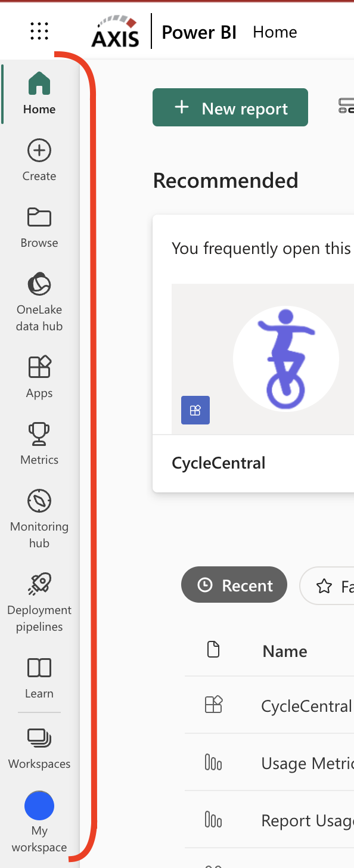Open the Create pane from the sidebar
This screenshot has height=868, width=354.
click(x=39, y=150)
